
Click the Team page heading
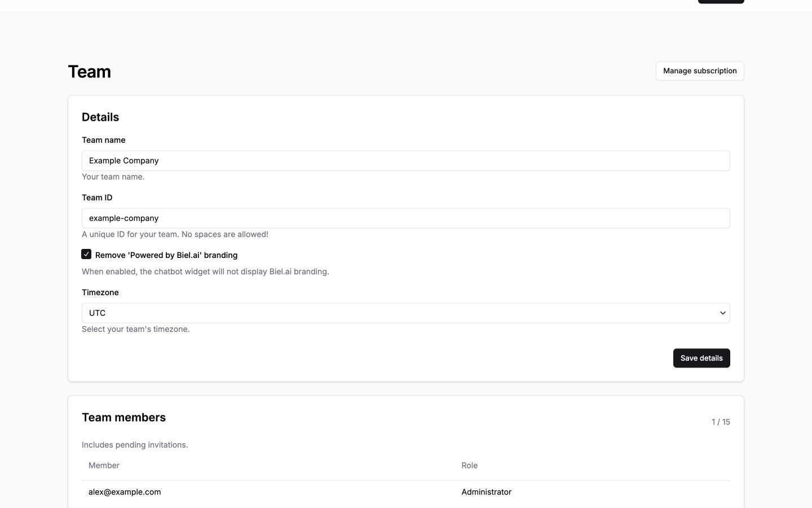coord(90,72)
